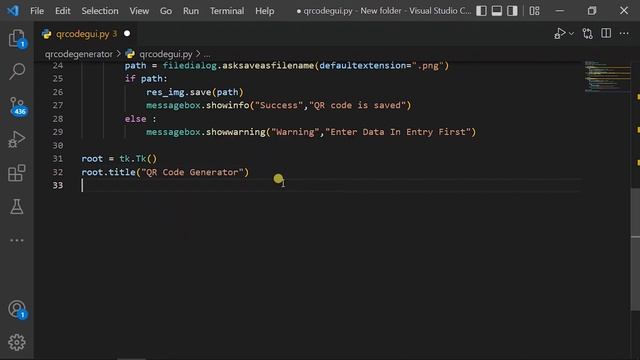This screenshot has height=360, width=640.
Task: Open the File menu
Action: pos(37,11)
